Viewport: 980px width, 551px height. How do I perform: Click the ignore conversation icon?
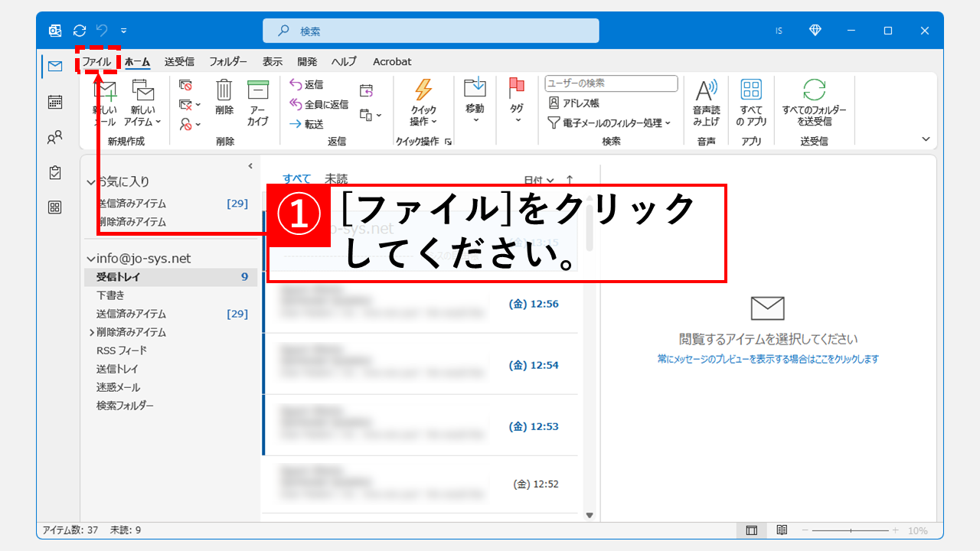(x=185, y=85)
